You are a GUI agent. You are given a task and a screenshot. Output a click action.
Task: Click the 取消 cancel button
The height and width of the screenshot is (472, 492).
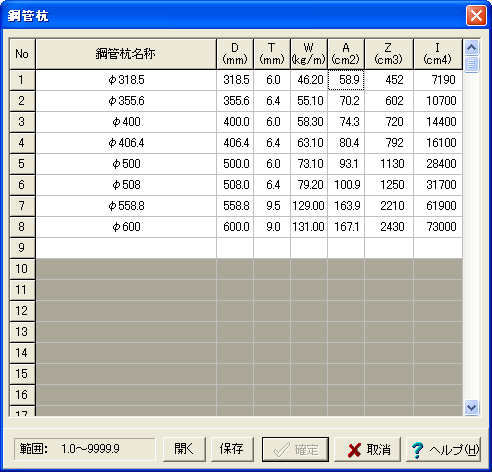[368, 450]
